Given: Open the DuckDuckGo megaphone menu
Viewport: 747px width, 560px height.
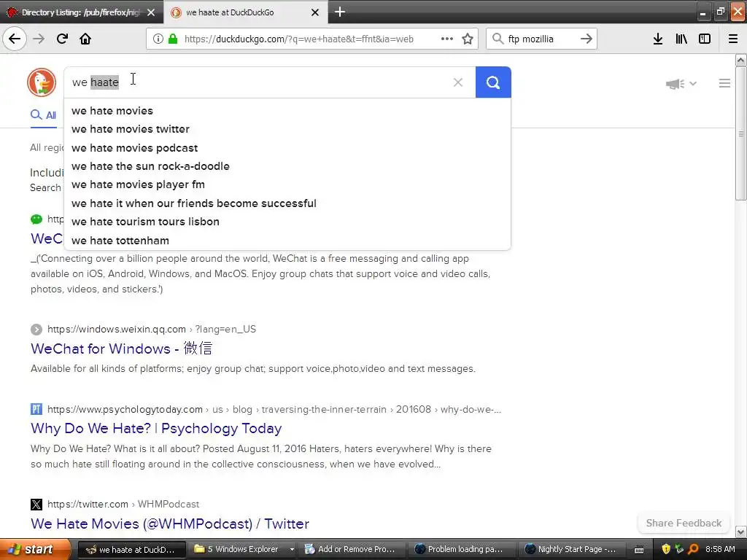Looking at the screenshot, I should pos(681,84).
